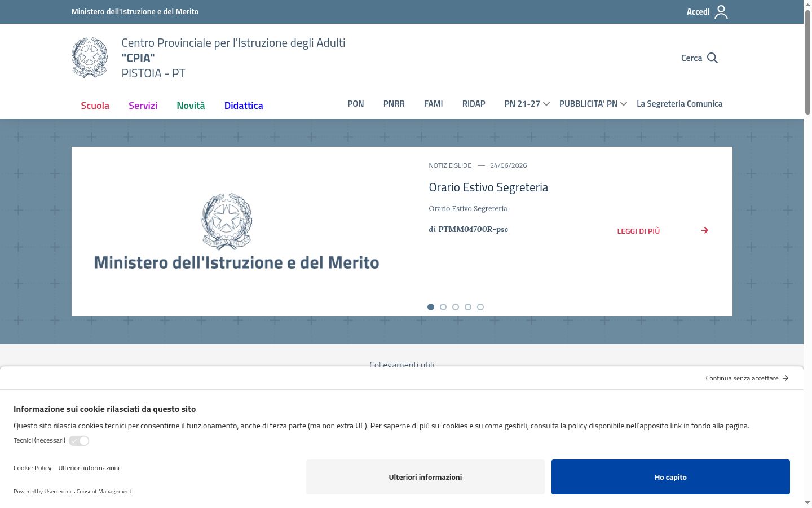This screenshot has width=812, height=508.
Task: Click the large Ulteriori informazioni button
Action: pos(425,477)
